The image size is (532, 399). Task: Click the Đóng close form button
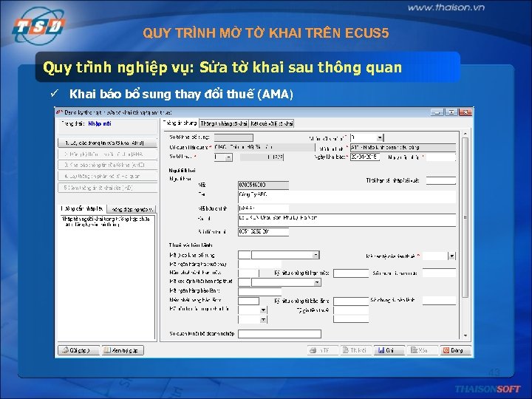455,350
